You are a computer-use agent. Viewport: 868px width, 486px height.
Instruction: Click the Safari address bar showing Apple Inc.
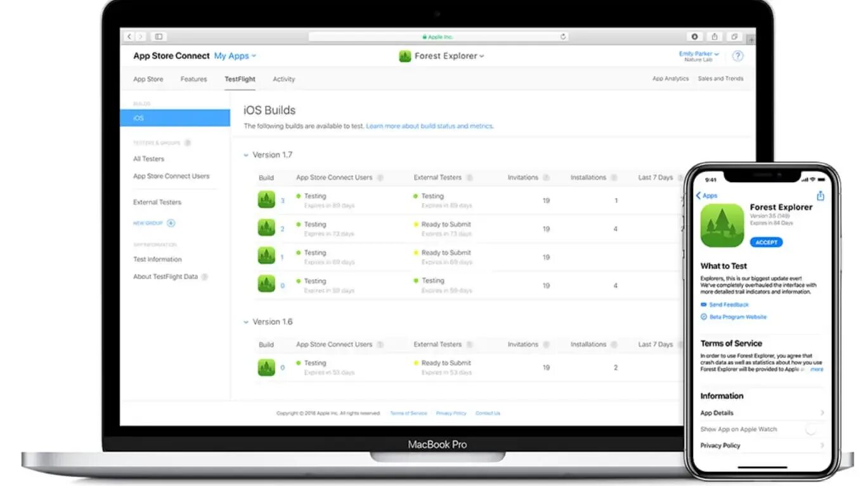437,37
